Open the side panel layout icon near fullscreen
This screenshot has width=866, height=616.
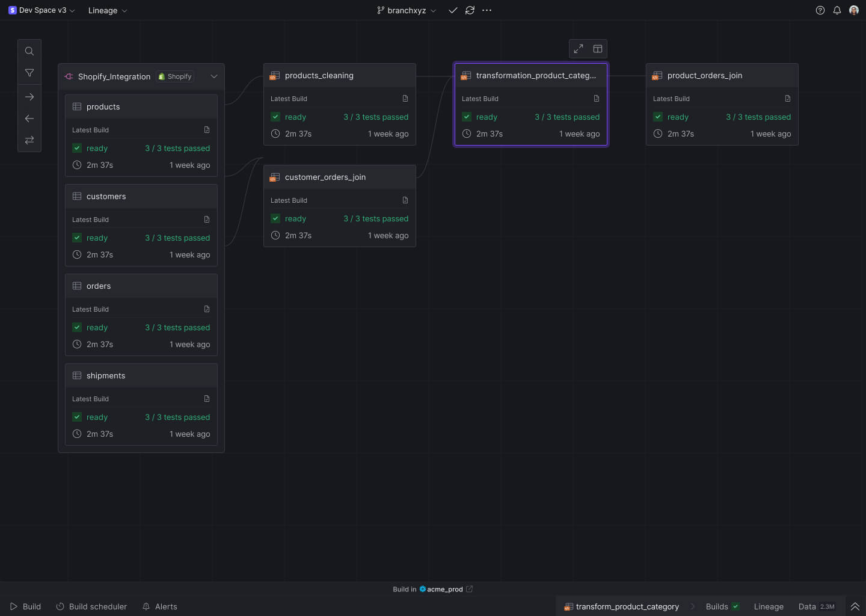598,48
